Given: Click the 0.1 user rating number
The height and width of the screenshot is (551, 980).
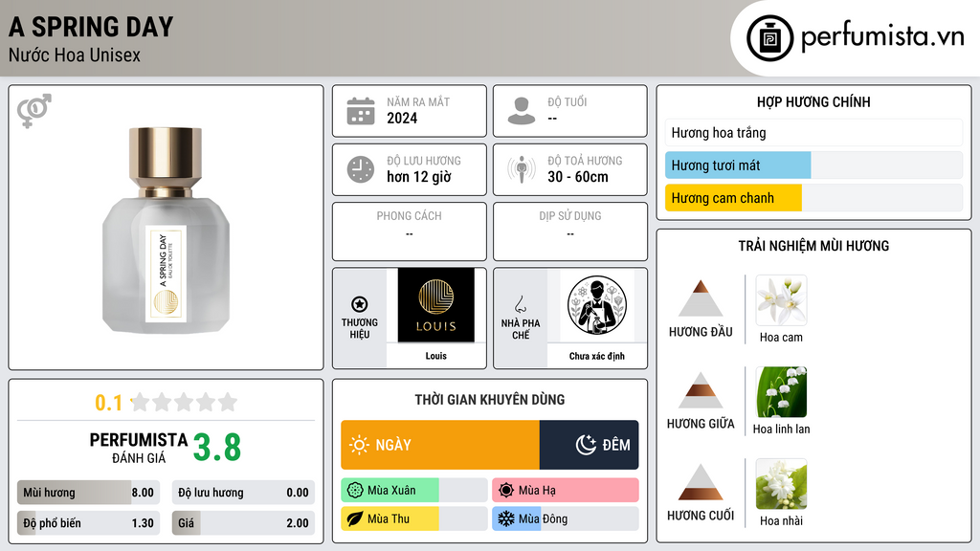Looking at the screenshot, I should pyautogui.click(x=109, y=403).
